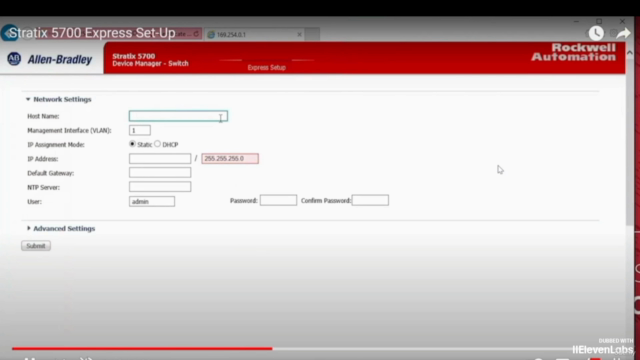Edit the Management Interface VLAN field

[140, 130]
